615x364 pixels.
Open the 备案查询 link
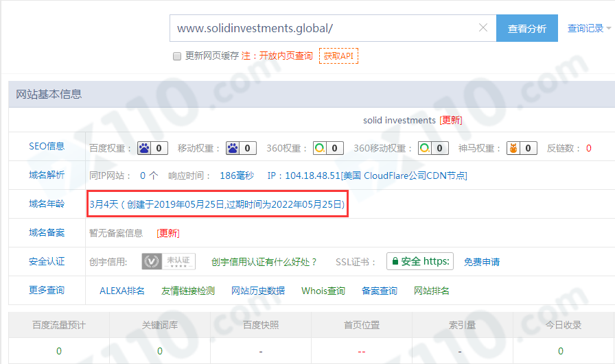pyautogui.click(x=380, y=291)
